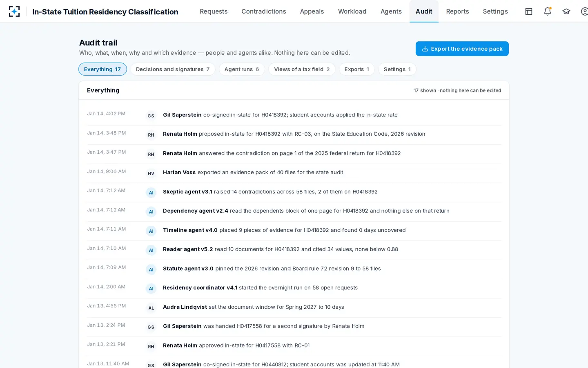The image size is (588, 368).
Task: Go to the Requests tab
Action: (214, 11)
